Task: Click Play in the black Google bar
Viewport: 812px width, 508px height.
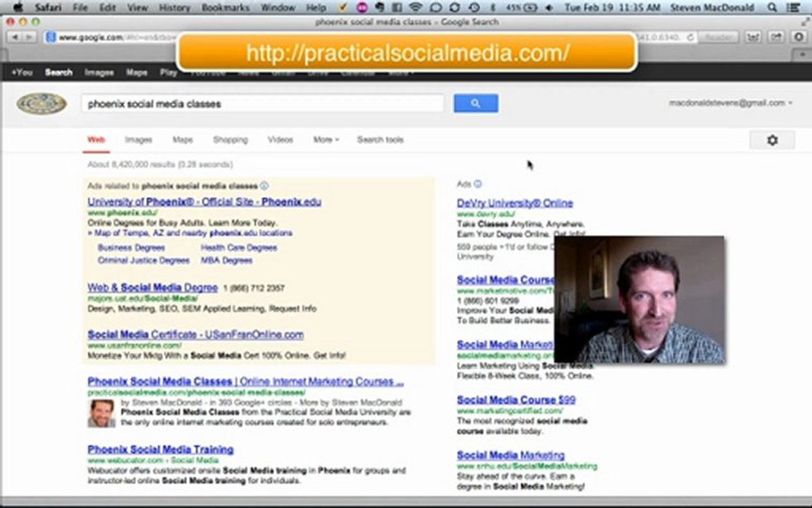Action: click(168, 73)
